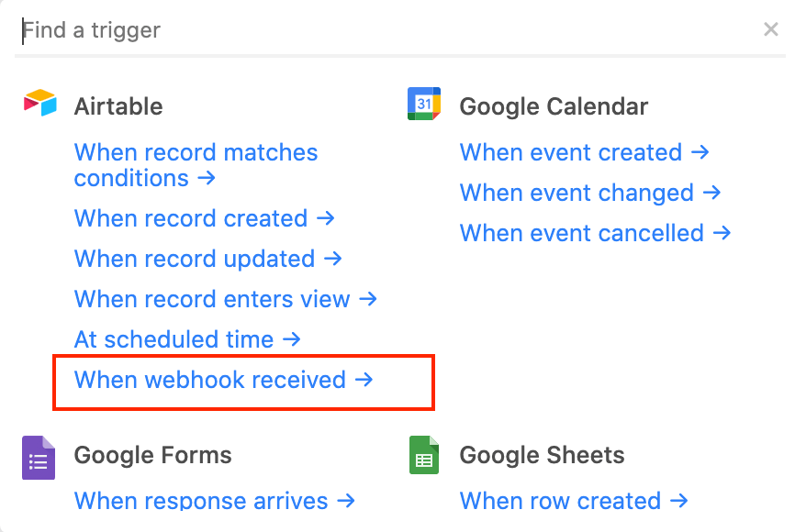
Task: Click the Airtable section heading
Action: click(x=118, y=106)
